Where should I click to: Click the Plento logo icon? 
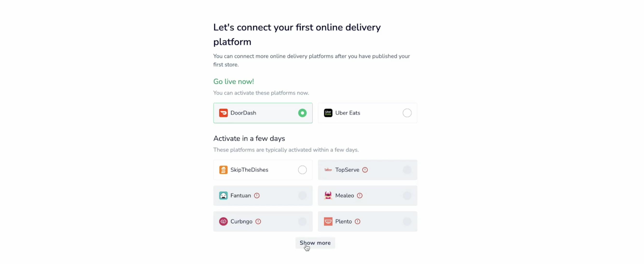pos(328,221)
